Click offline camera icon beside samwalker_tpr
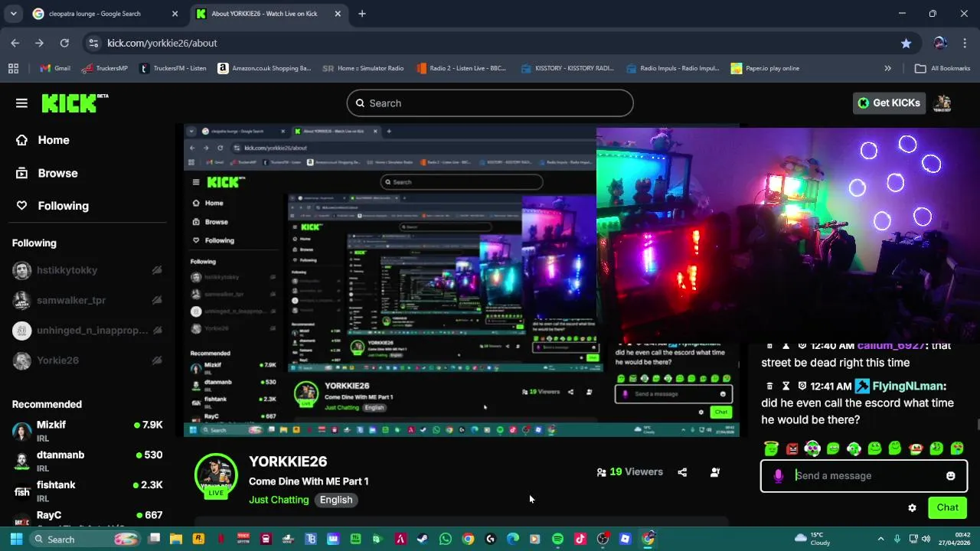Screen dimensions: 980x551 157,300
